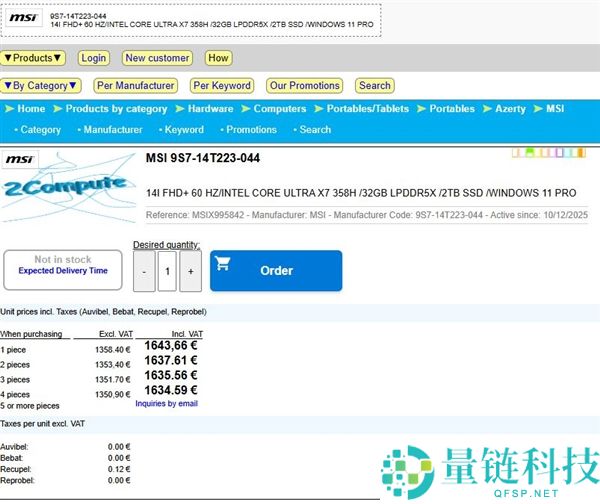Select Per Keyword browsing option

[222, 86]
